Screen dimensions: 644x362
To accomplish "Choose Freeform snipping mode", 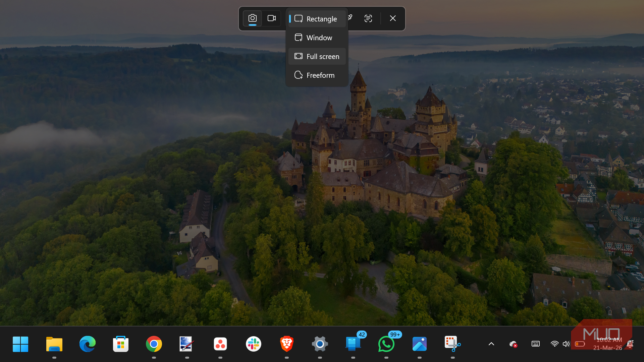I will click(317, 75).
